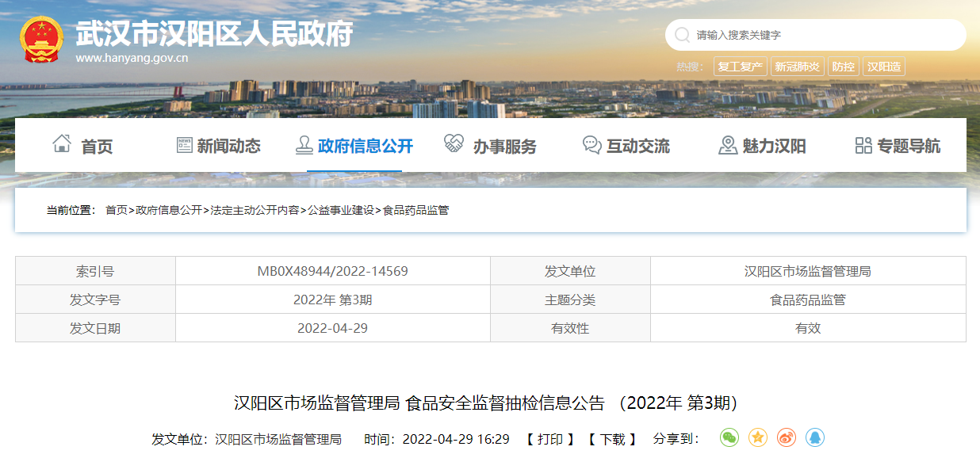This screenshot has height=458, width=980.
Task: Click the news icon beside 新闻动态
Action: coord(184,145)
